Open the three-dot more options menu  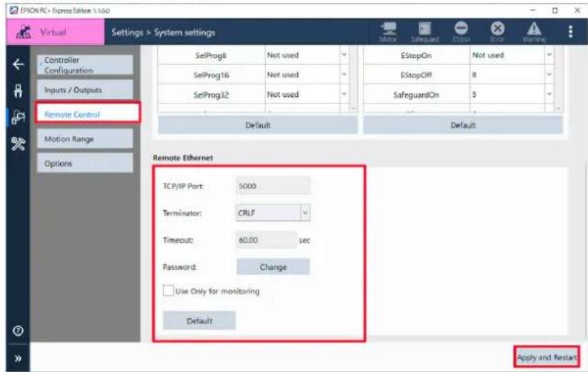[570, 32]
